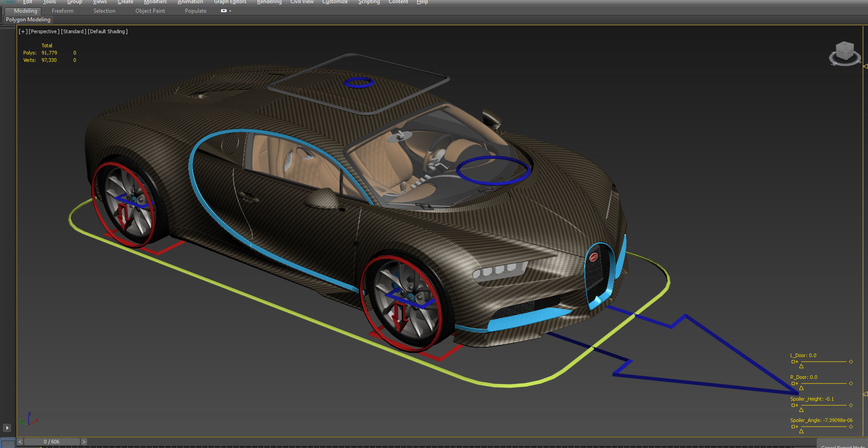Image resolution: width=868 pixels, height=448 pixels.
Task: Open the Rendering menu
Action: (269, 2)
